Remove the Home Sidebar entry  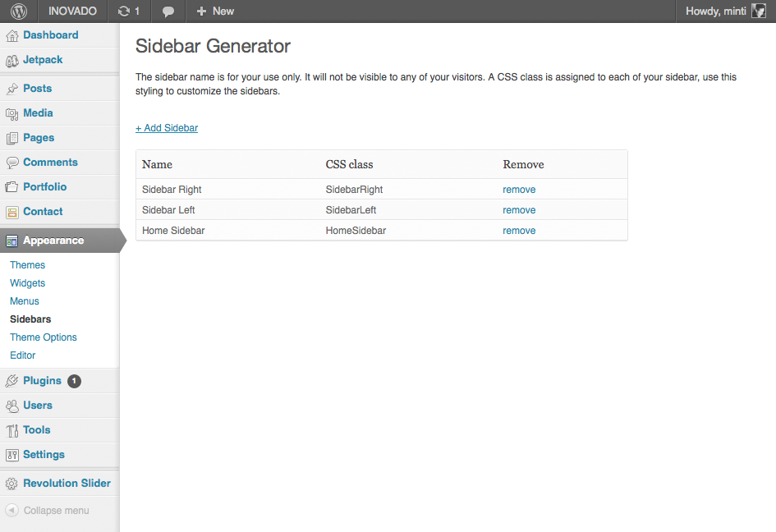click(x=518, y=230)
